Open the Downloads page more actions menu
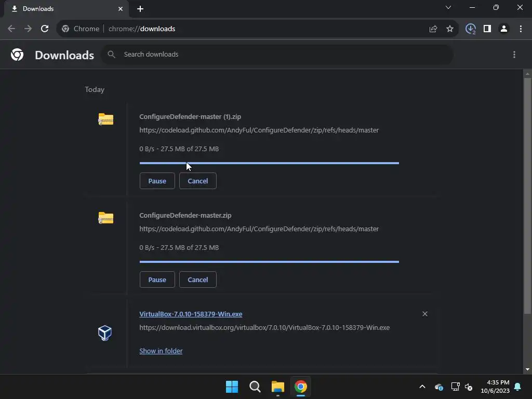The height and width of the screenshot is (399, 532). pos(514,55)
